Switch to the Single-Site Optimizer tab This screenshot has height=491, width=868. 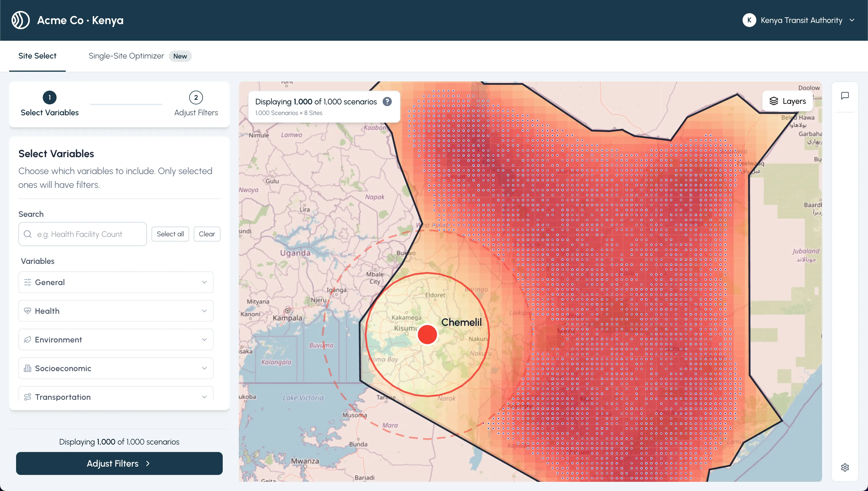(x=126, y=56)
